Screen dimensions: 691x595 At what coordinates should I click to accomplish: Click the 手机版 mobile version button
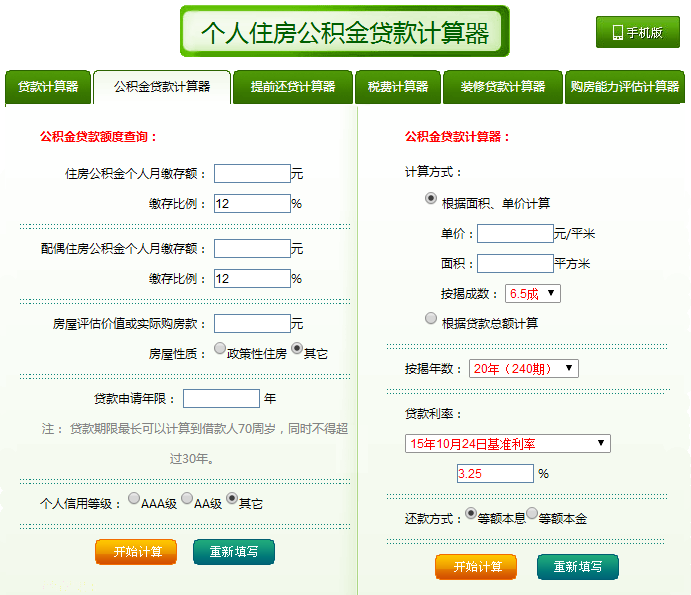637,32
